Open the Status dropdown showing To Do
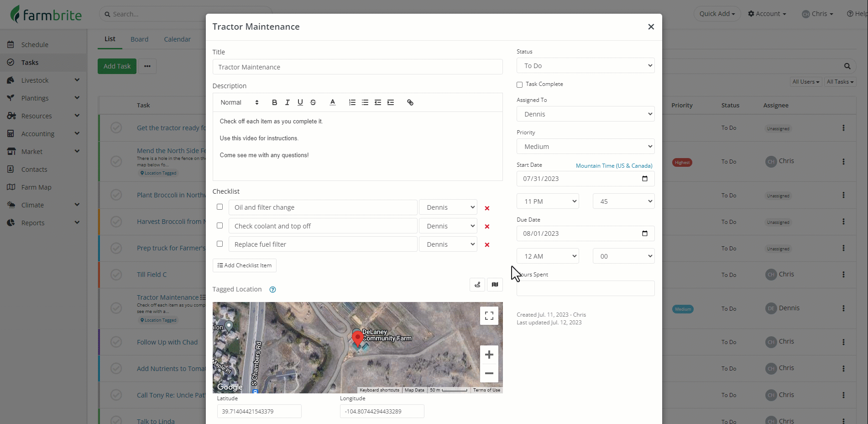Image resolution: width=868 pixels, height=424 pixels. click(x=585, y=66)
